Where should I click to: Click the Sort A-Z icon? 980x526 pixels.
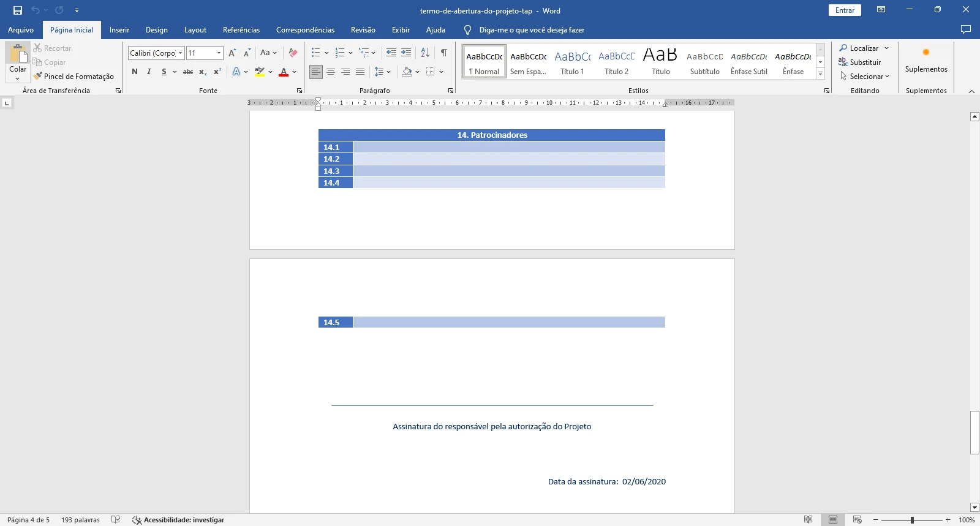point(425,53)
